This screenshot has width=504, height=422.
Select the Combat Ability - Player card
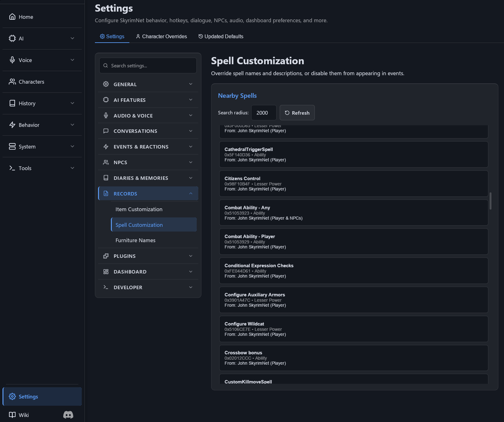pos(354,242)
